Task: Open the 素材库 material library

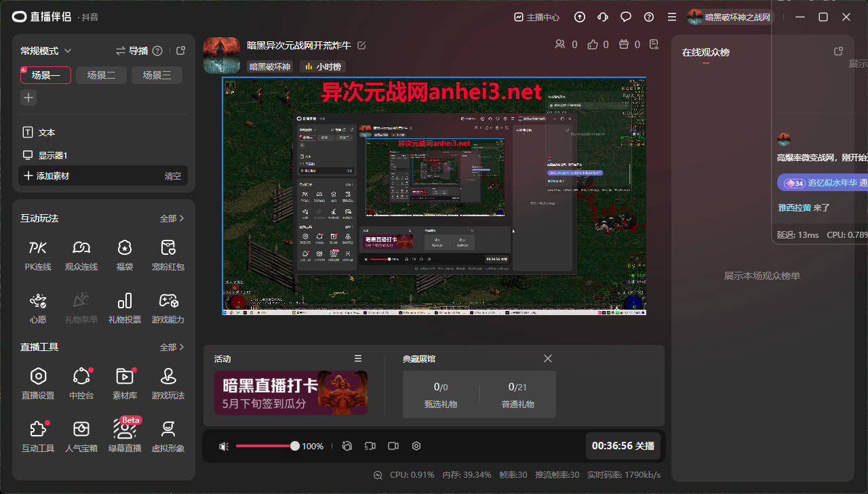Action: click(x=125, y=384)
